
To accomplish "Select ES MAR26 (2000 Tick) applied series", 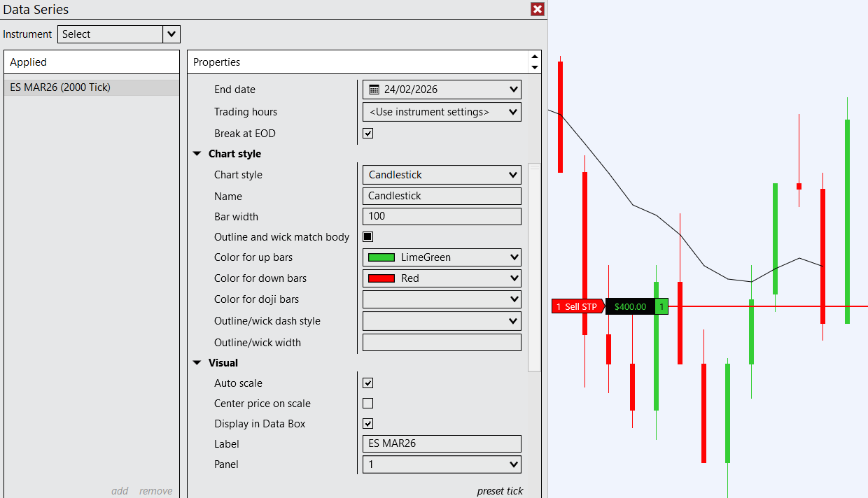I will (60, 87).
